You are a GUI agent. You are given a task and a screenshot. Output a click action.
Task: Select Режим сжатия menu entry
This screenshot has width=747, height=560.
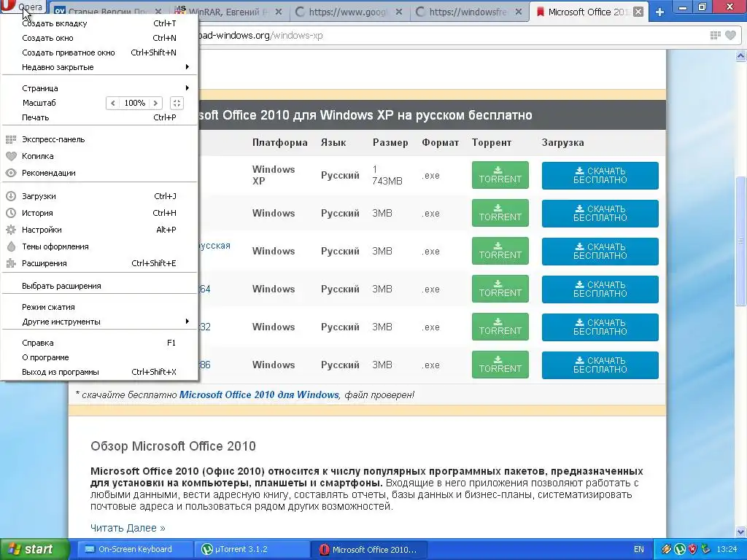point(99,307)
